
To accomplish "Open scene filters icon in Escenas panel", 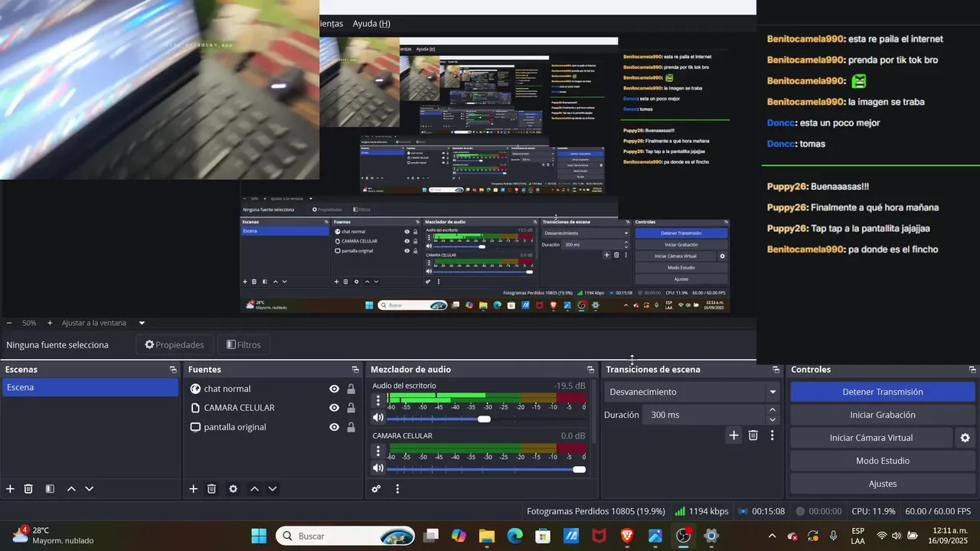I will [x=50, y=489].
